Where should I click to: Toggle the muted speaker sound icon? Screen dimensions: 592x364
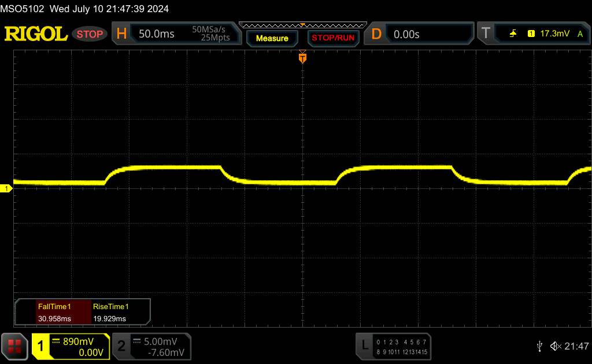point(556,346)
